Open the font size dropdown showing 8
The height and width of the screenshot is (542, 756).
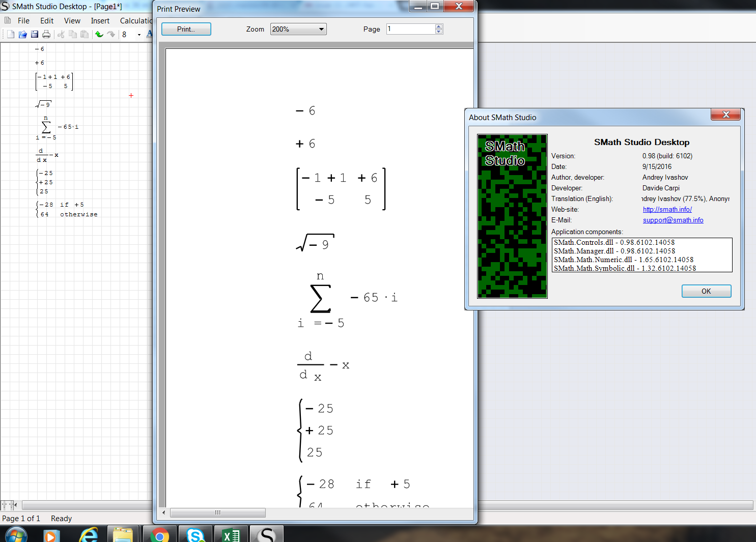coord(139,35)
